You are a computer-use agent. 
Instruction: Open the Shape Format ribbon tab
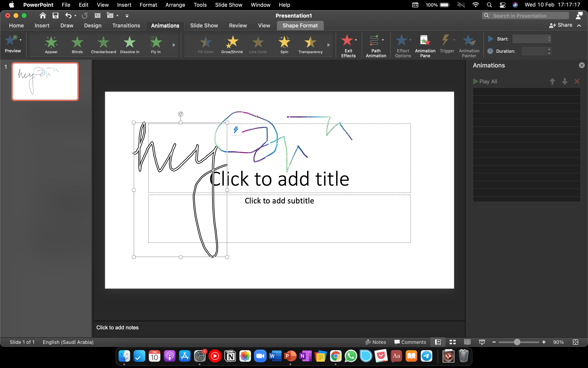click(x=300, y=26)
